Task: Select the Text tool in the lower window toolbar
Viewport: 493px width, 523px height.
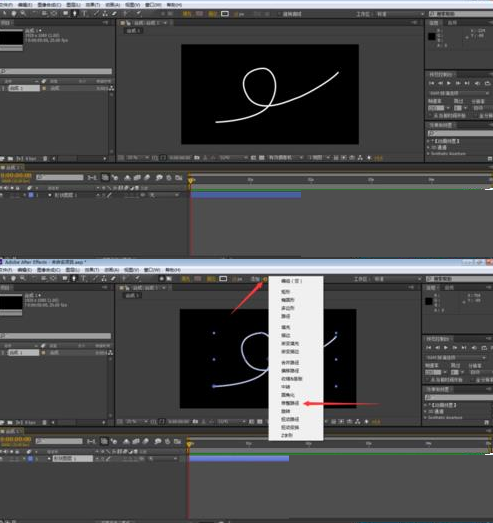Action: tap(83, 278)
